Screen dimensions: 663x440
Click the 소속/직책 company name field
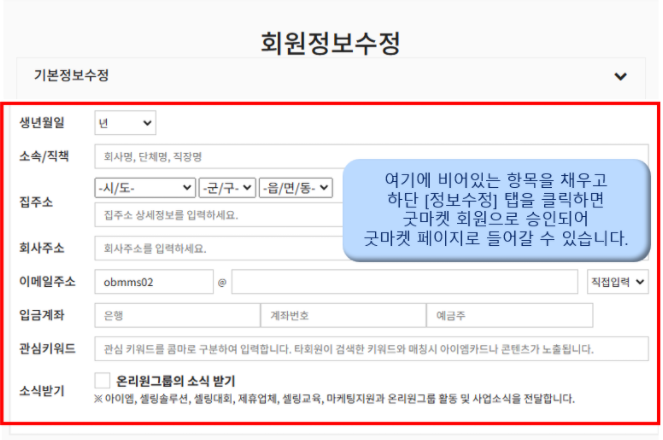coord(220,157)
